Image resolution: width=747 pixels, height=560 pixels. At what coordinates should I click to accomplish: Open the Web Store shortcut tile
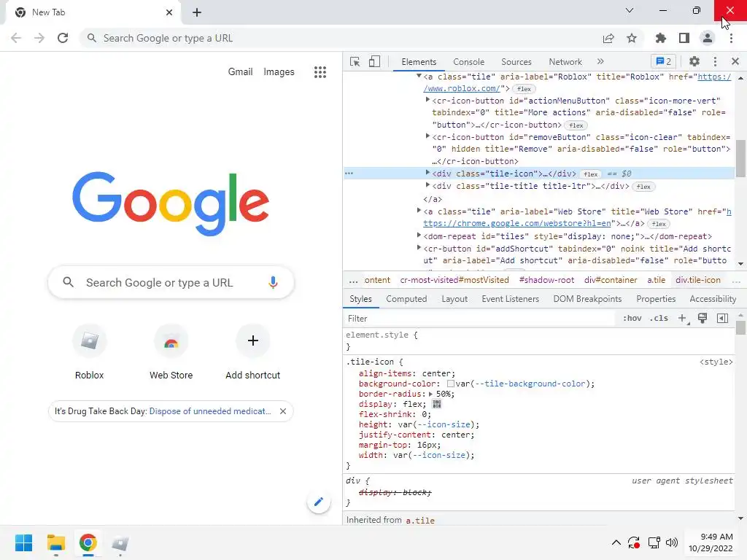click(171, 352)
